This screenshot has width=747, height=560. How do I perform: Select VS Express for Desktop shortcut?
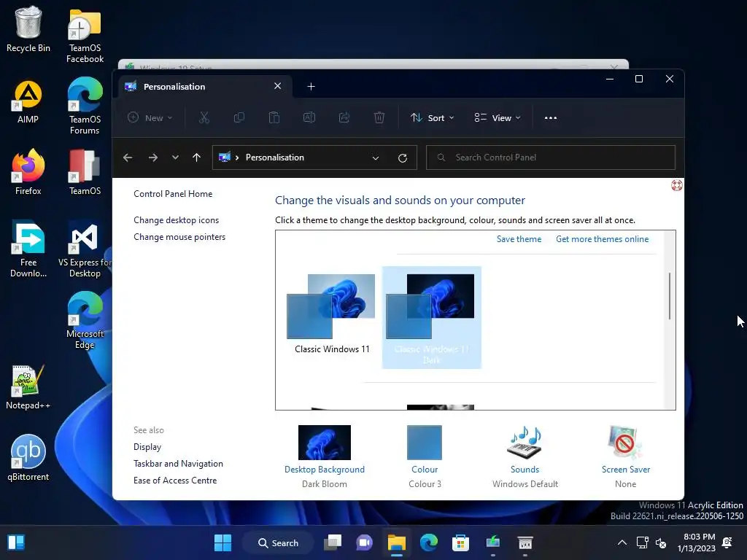(85, 249)
